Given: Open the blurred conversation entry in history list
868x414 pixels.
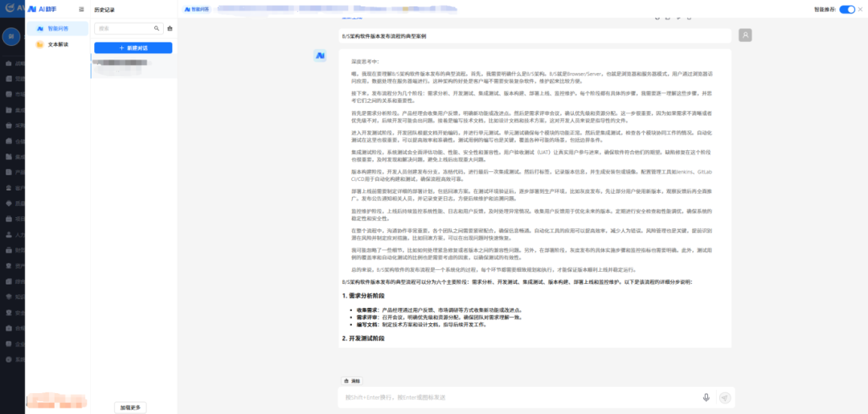Looking at the screenshot, I should 134,68.
